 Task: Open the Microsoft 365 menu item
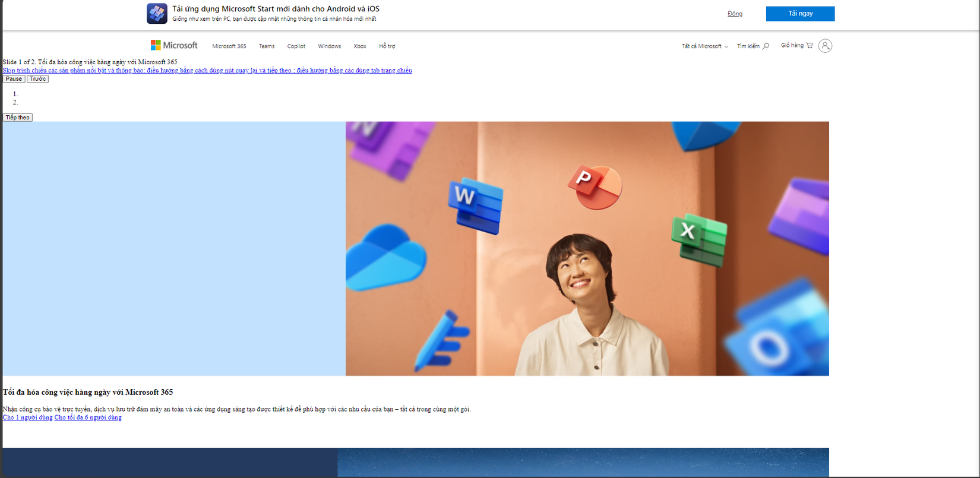click(x=229, y=46)
